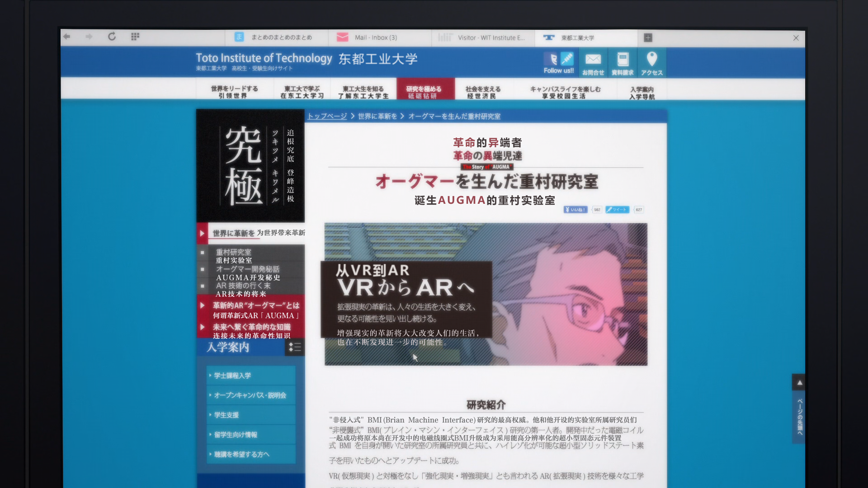Click the いいね! like button
This screenshot has height=488, width=868.
coord(574,209)
